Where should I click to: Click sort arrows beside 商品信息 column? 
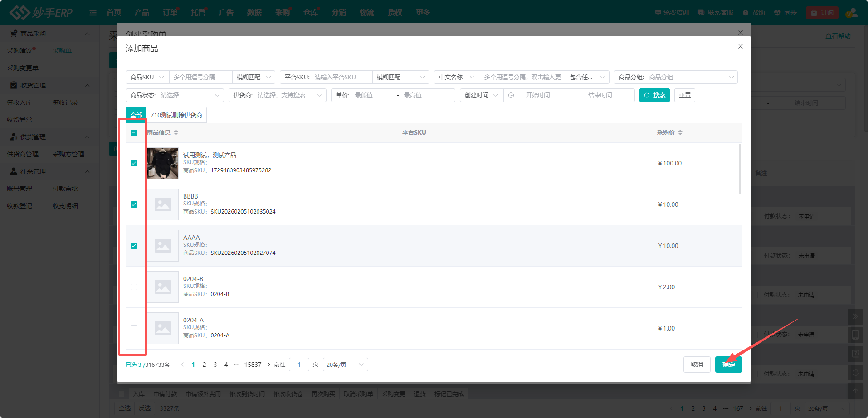click(176, 132)
